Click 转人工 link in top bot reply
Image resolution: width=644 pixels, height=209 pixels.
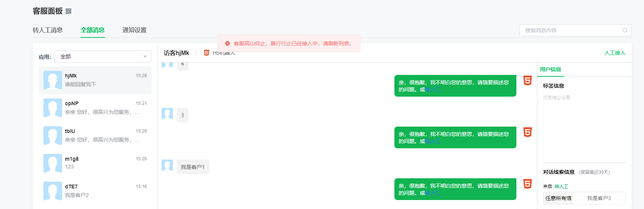(433, 90)
